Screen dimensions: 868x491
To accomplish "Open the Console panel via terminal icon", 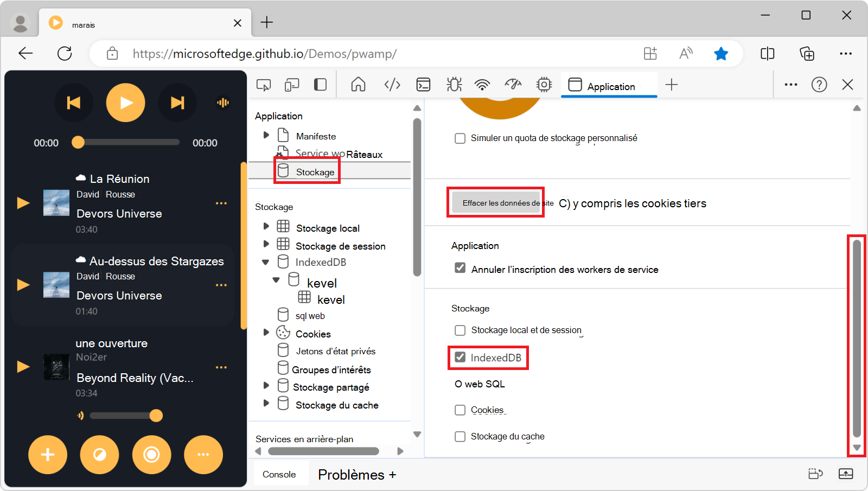I will pos(423,85).
